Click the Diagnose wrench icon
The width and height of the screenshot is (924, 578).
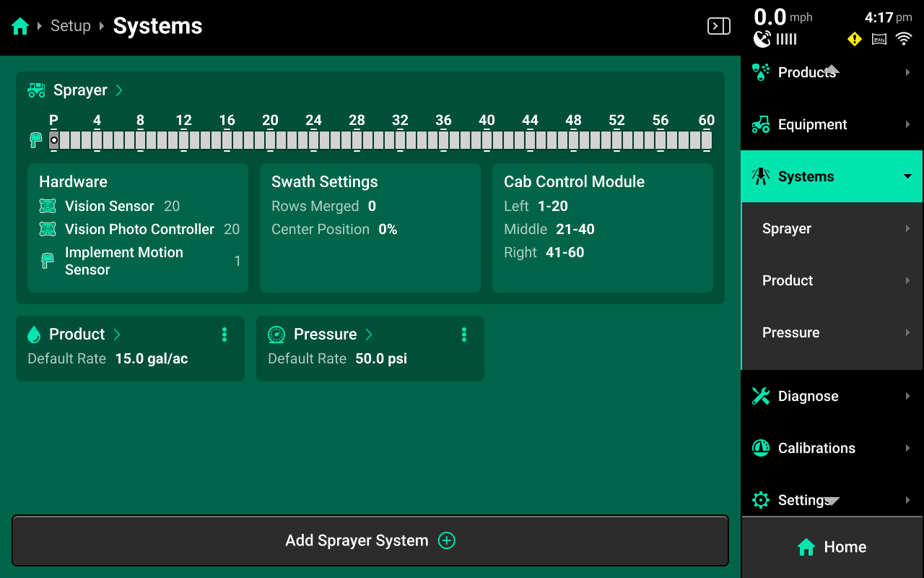[x=761, y=396]
